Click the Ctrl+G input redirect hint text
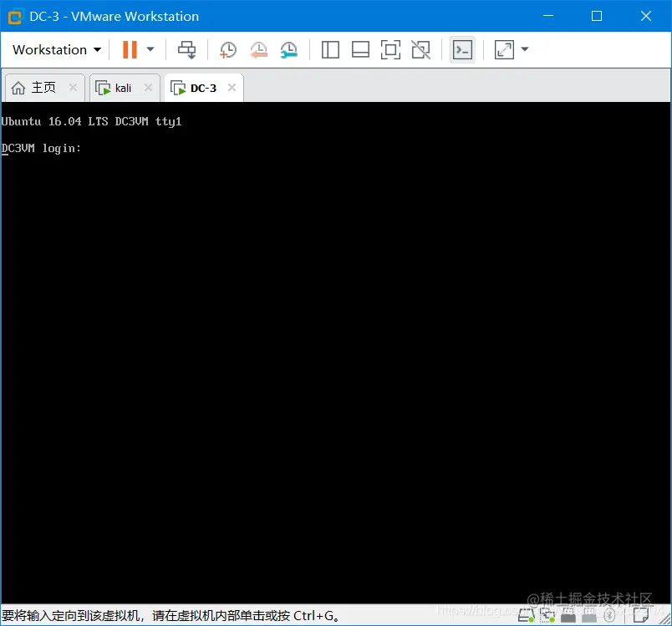The image size is (672, 626). [171, 616]
